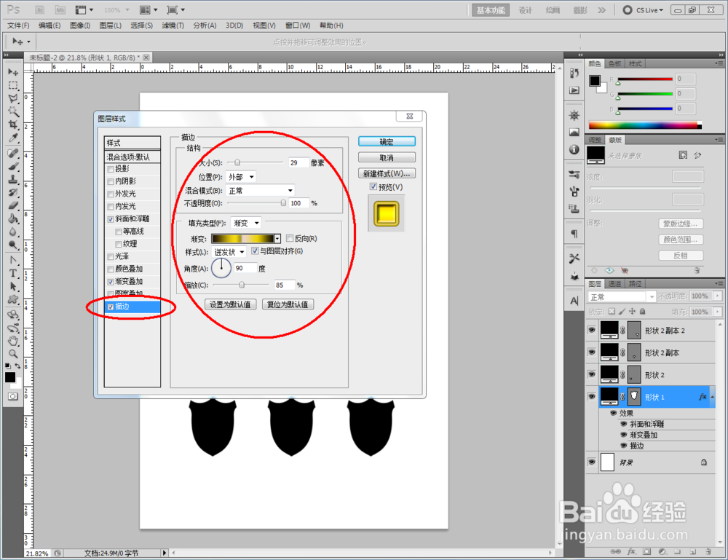
Task: Open the 图层(L) layer menu
Action: (x=111, y=25)
